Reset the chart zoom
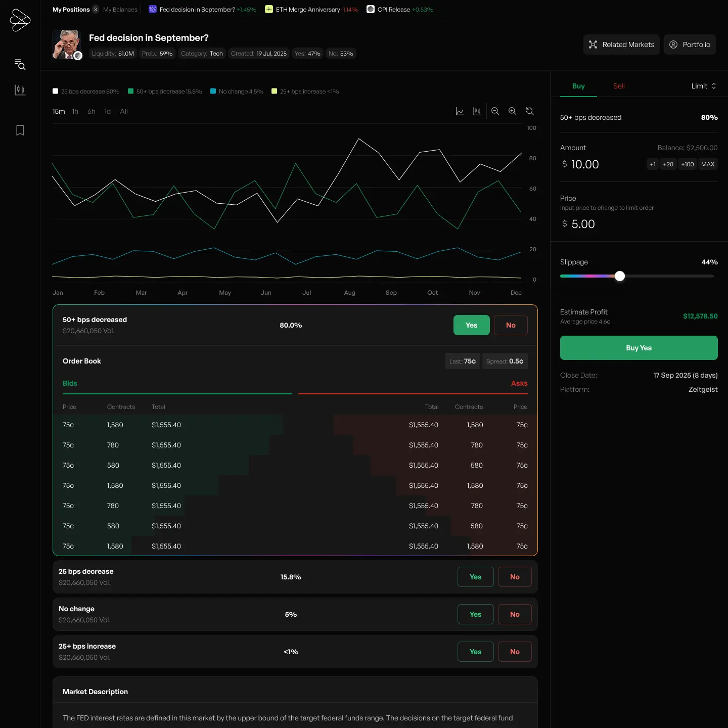 click(530, 111)
